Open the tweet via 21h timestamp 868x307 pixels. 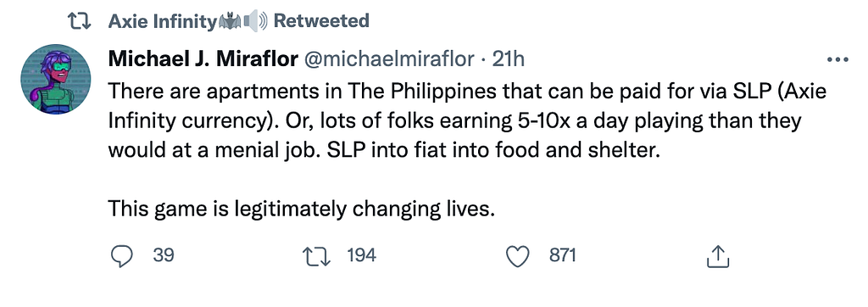pos(508,59)
